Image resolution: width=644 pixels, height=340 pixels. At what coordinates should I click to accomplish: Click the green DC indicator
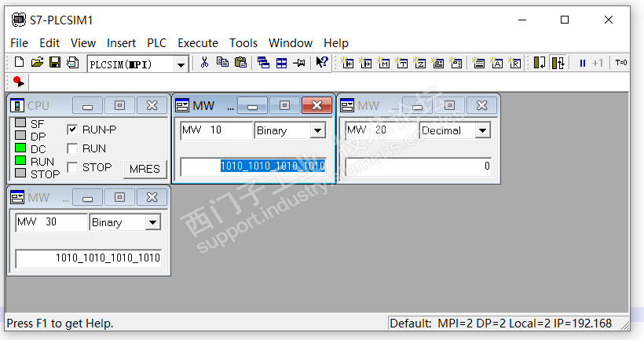[x=20, y=148]
